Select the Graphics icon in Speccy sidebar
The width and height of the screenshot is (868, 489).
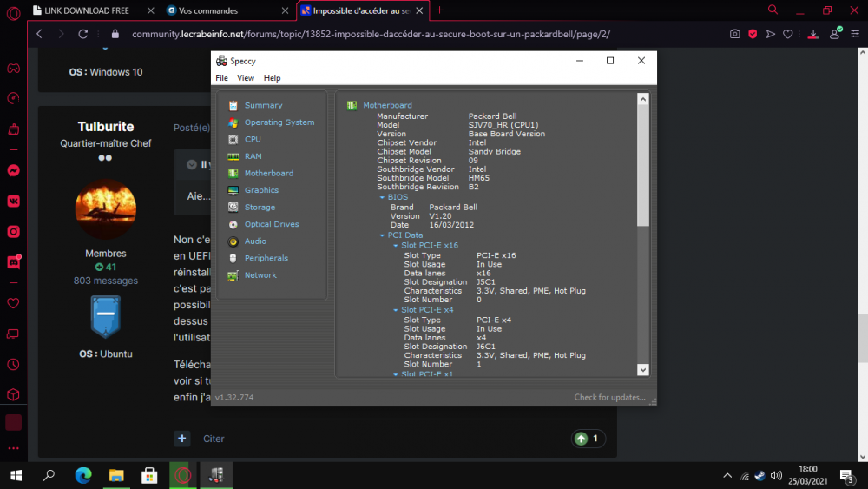point(233,190)
